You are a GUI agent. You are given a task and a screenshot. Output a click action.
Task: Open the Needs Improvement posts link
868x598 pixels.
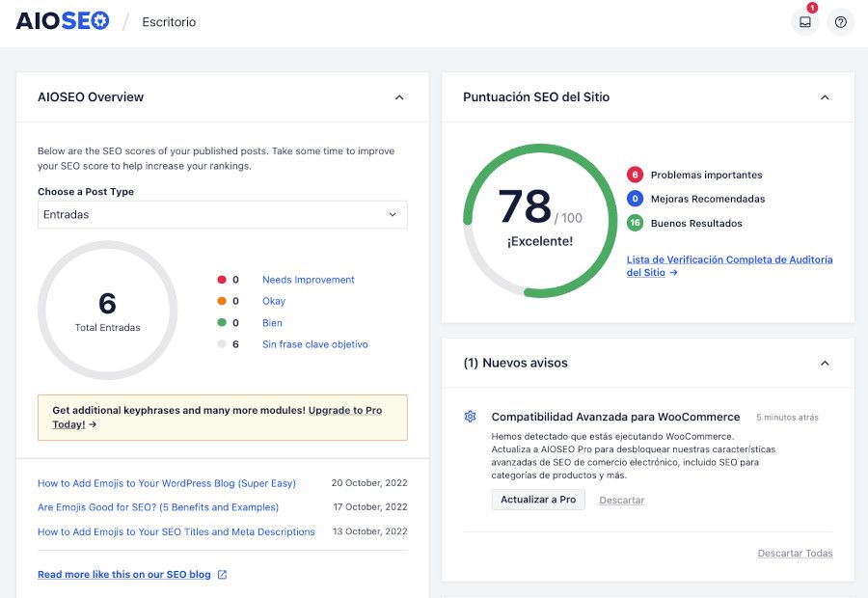(309, 280)
